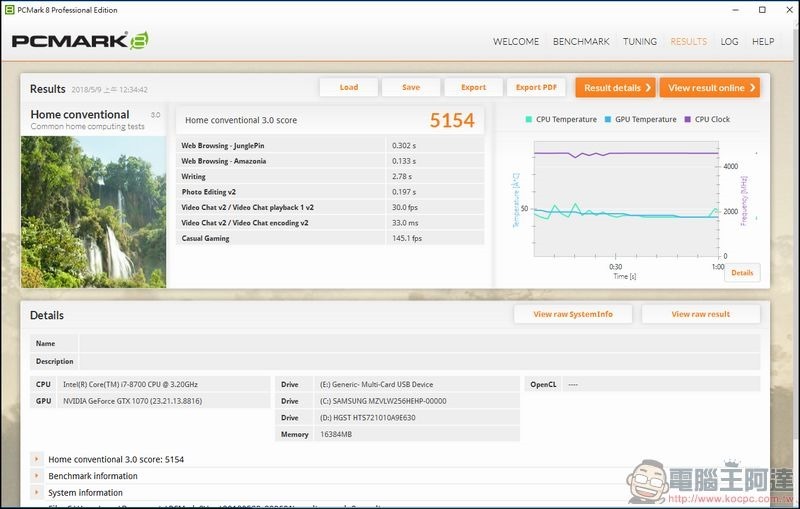Expand Home conventional 3.0 score section
800x509 pixels.
[37, 460]
